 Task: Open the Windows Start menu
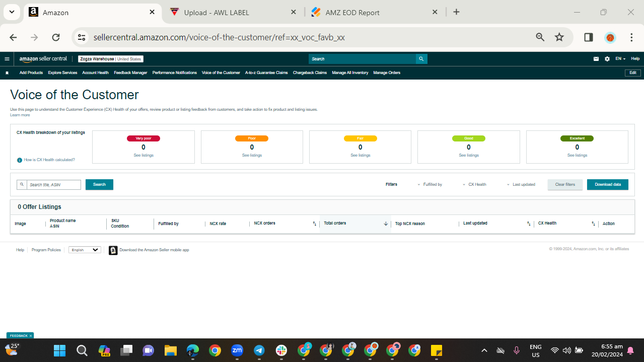[x=60, y=350]
